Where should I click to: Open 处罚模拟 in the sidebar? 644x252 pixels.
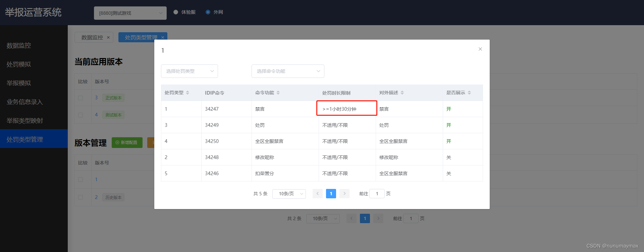(x=34, y=64)
